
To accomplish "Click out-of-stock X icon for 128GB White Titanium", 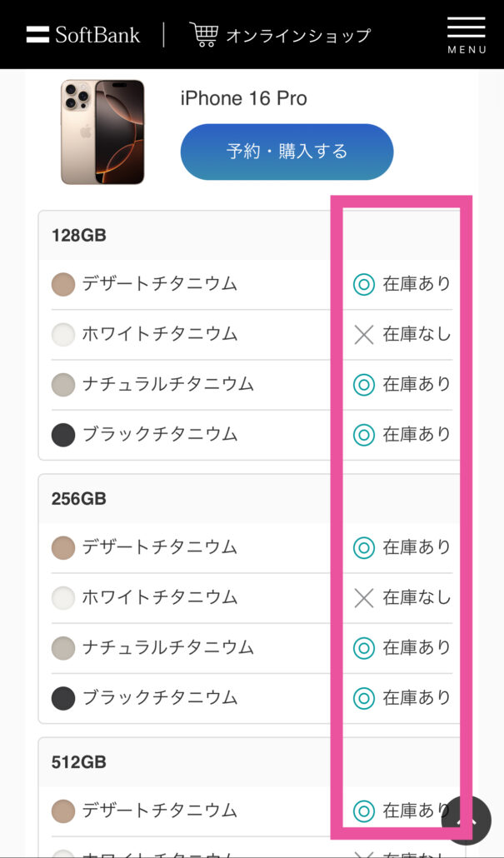I will pyautogui.click(x=363, y=334).
